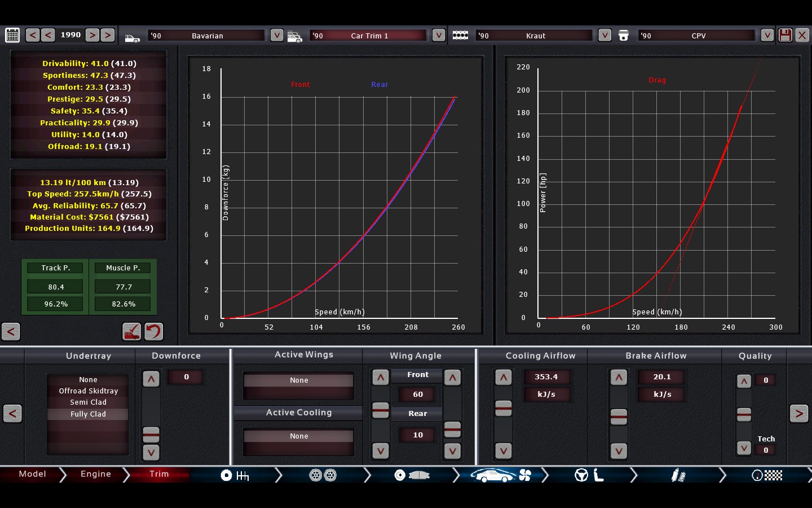
Task: Decrease Brake Airflow with down arrow
Action: pos(619,450)
